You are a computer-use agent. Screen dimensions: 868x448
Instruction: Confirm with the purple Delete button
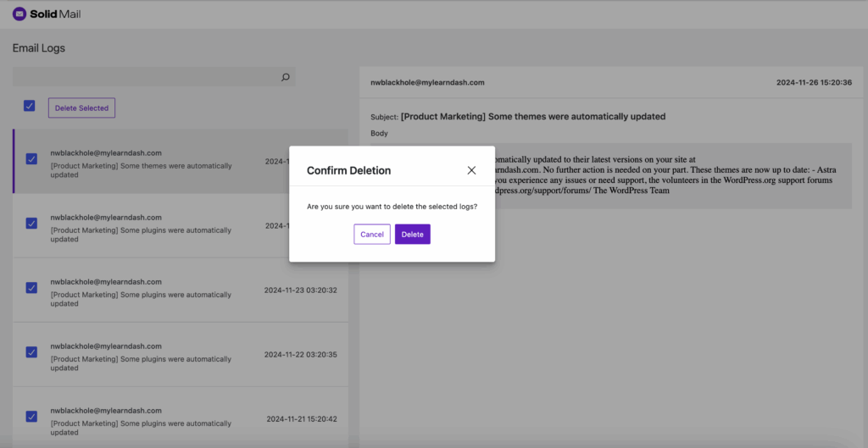412,235
